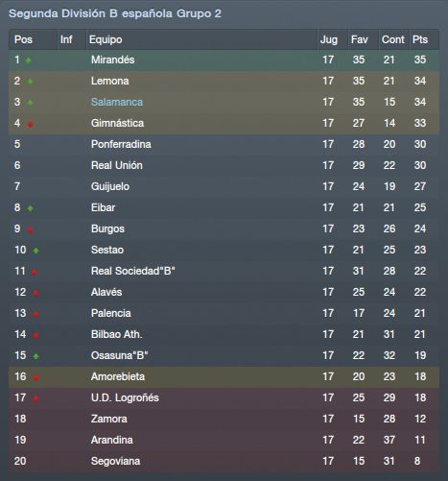Open the highlighted Salamanca team link
The height and width of the screenshot is (481, 448).
pos(117,102)
